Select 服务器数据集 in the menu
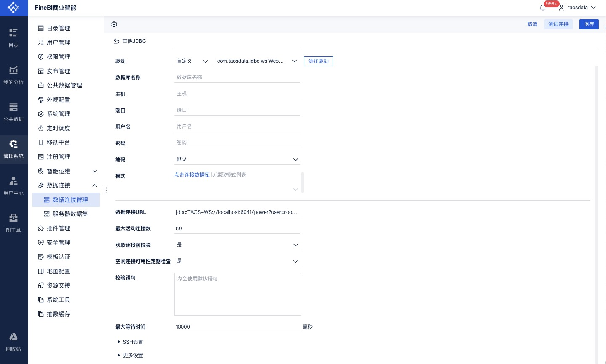 pos(70,214)
